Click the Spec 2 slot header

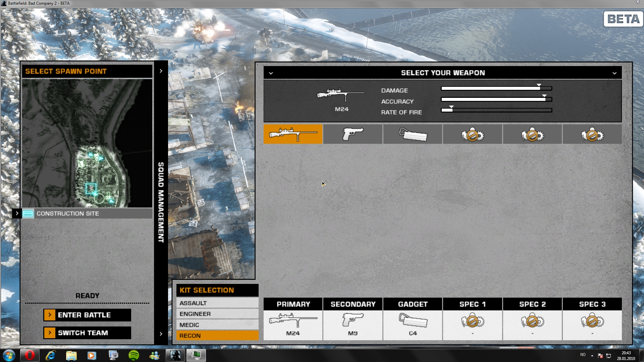pyautogui.click(x=532, y=304)
